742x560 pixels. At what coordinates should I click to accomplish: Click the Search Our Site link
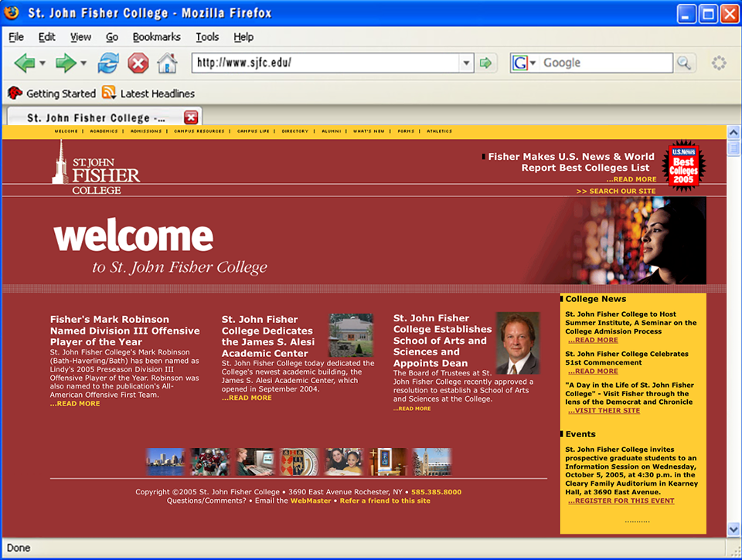616,191
